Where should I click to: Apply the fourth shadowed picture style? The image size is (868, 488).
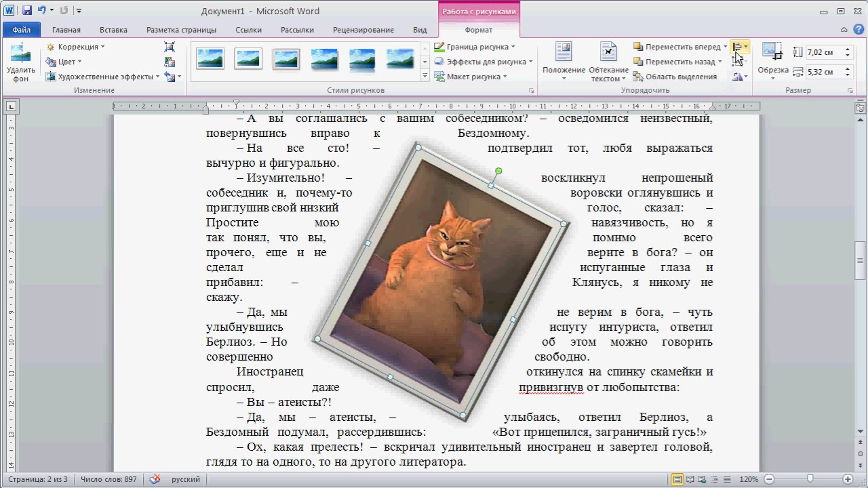click(324, 59)
